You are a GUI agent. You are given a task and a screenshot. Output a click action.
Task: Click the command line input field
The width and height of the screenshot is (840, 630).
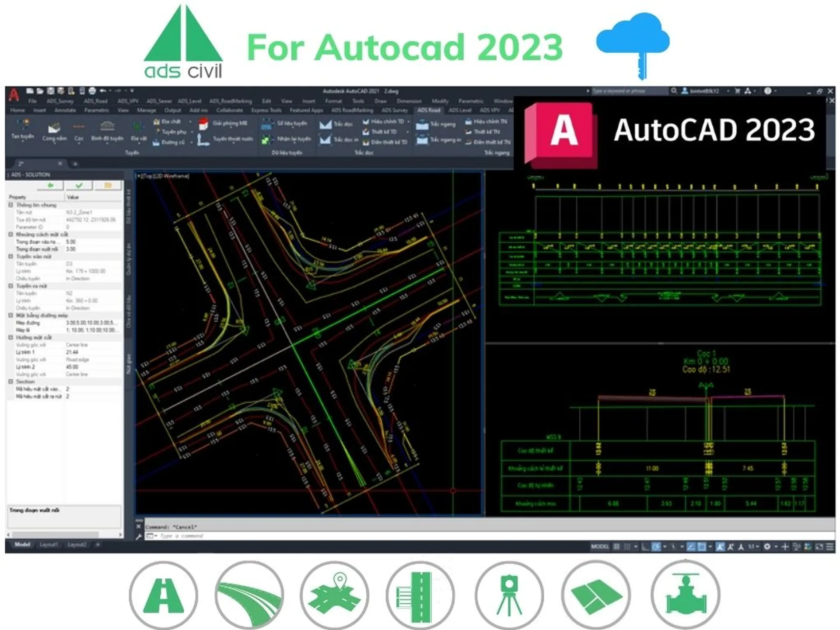click(x=490, y=536)
